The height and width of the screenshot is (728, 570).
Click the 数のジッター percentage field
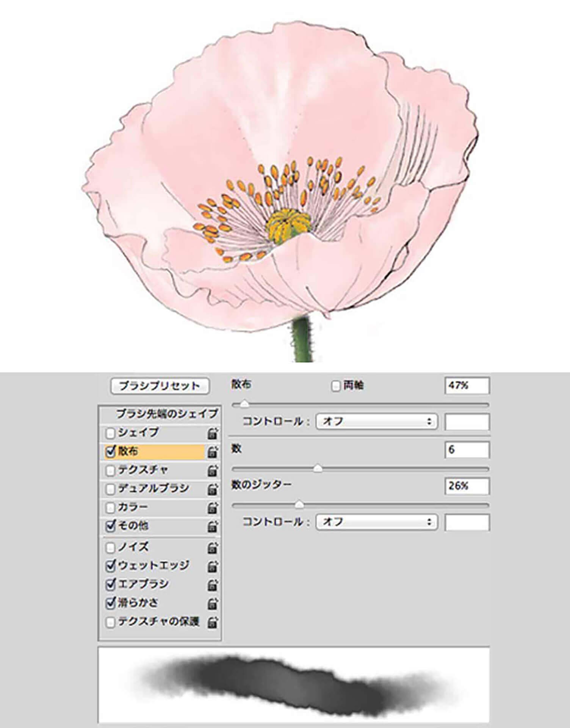pos(467,486)
